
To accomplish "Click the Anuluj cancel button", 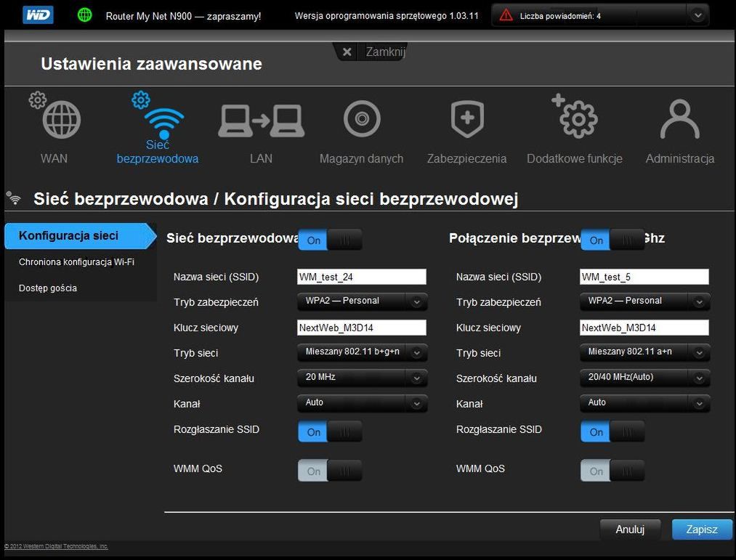I will (x=630, y=529).
